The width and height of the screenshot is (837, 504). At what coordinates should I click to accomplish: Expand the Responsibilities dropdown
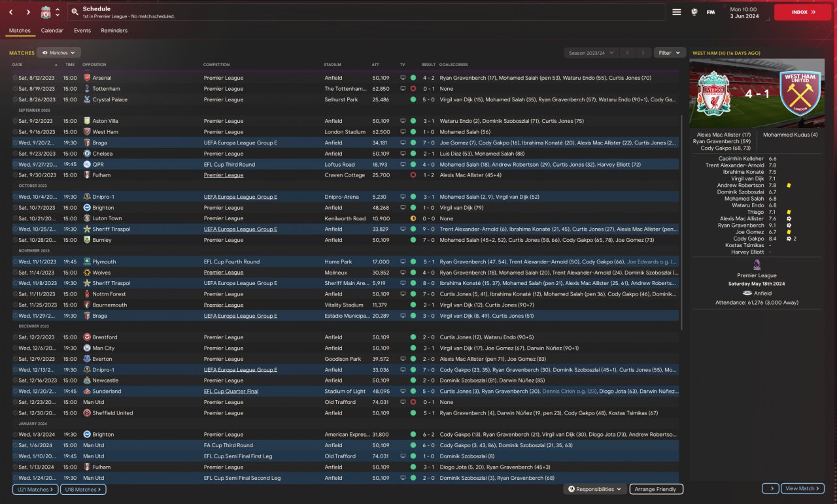click(x=595, y=489)
